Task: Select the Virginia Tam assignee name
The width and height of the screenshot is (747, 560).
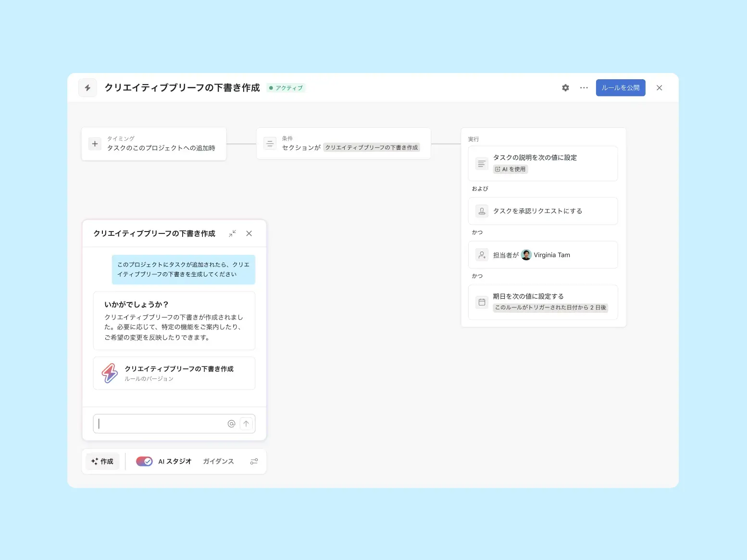Action: tap(552, 255)
